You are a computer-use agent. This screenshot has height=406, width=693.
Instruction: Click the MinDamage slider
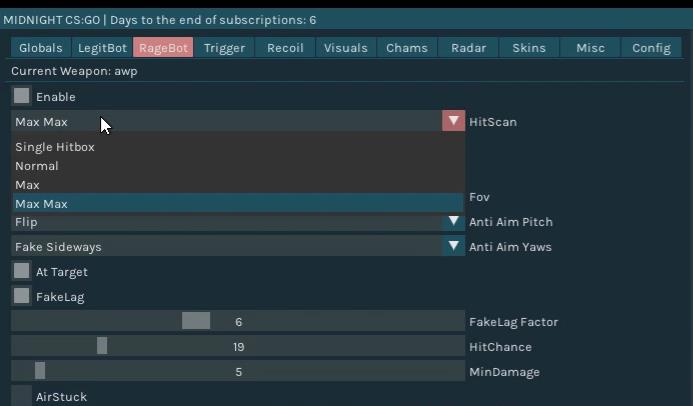(x=238, y=371)
